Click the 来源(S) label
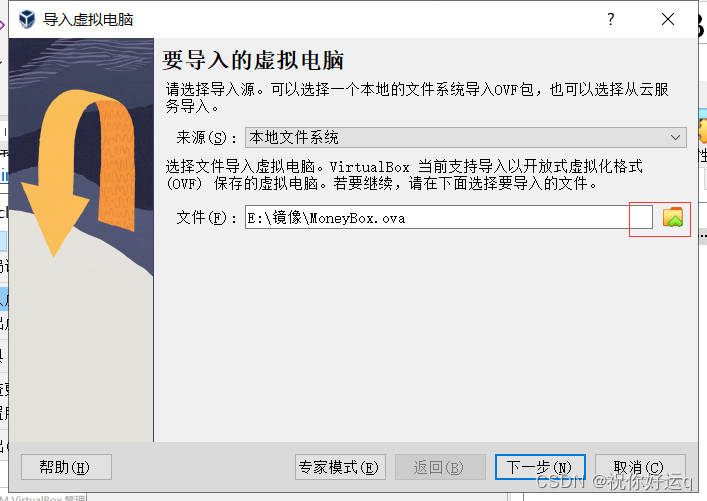Screen dimensions: 707x501 pyautogui.click(x=207, y=138)
